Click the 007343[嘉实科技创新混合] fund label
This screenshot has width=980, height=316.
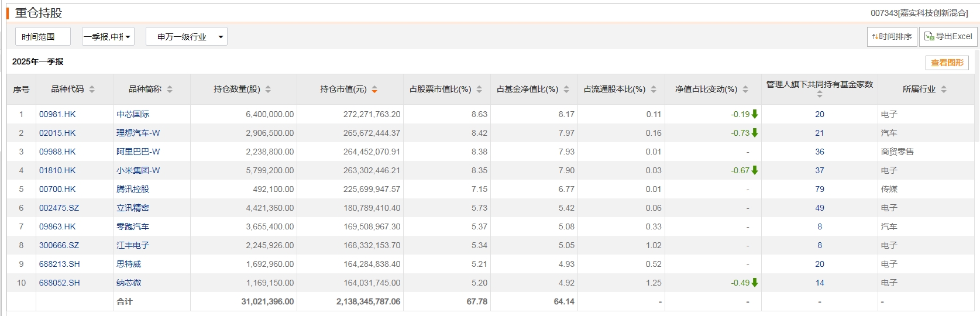(x=919, y=13)
